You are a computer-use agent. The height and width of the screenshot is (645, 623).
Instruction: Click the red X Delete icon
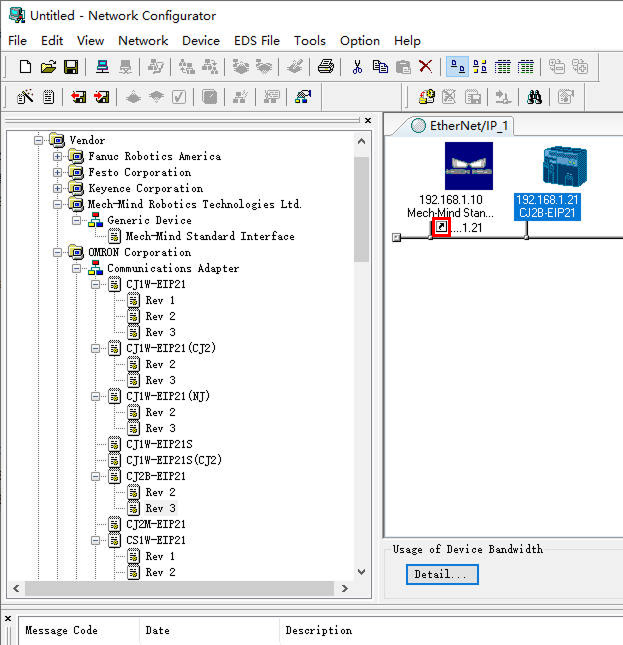click(425, 67)
